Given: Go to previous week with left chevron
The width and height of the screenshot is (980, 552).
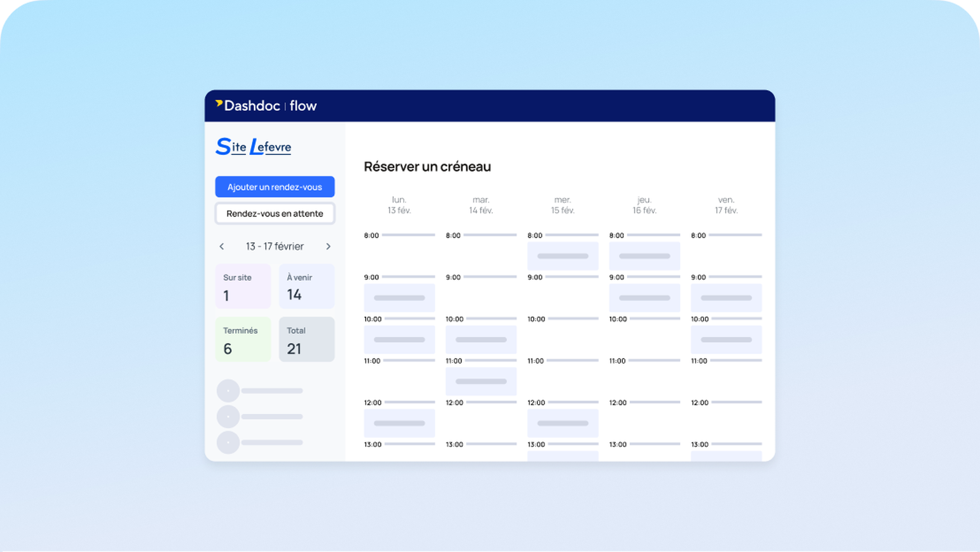Looking at the screenshot, I should click(222, 247).
